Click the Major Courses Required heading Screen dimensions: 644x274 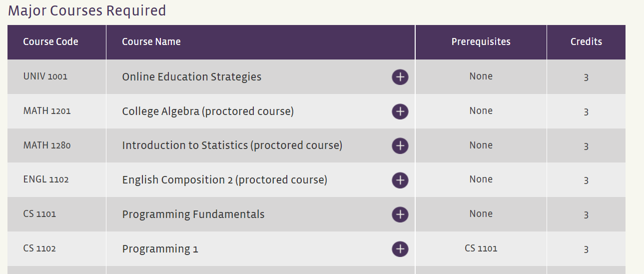click(87, 10)
